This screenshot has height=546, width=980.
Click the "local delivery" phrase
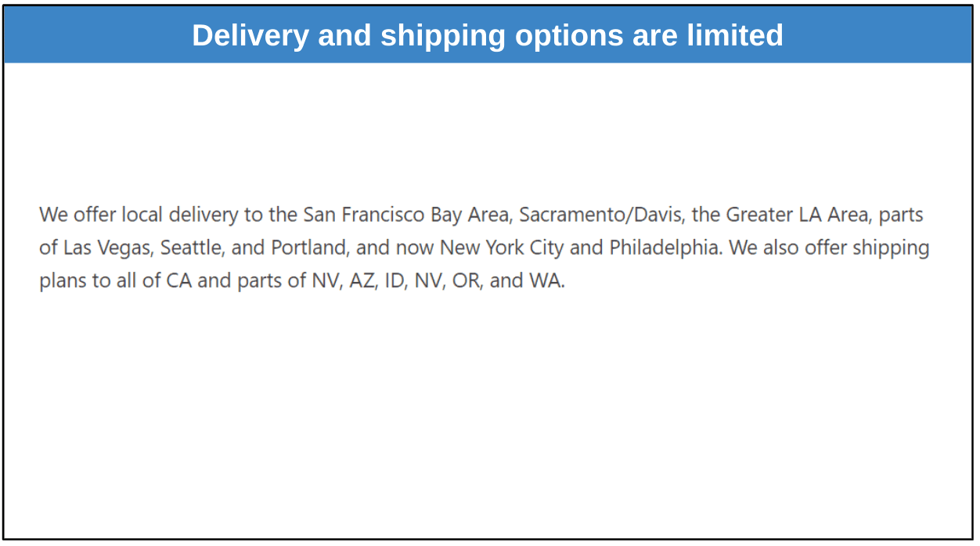181,215
